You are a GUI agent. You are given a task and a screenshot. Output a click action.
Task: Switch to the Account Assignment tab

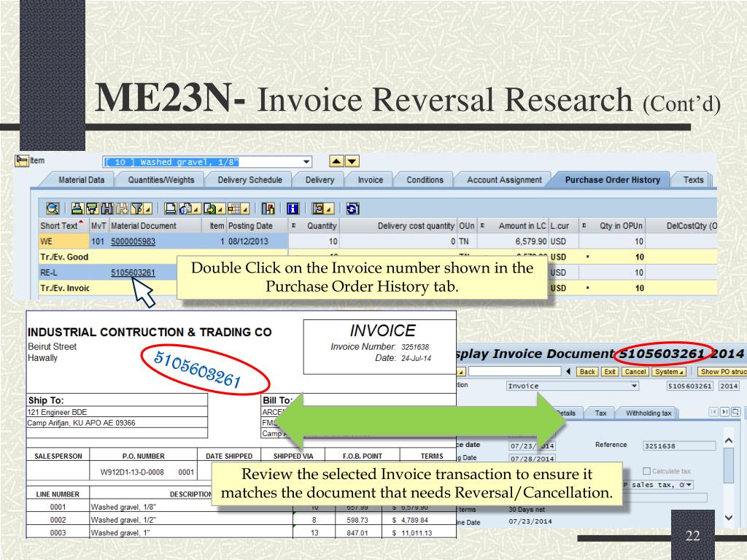504,179
